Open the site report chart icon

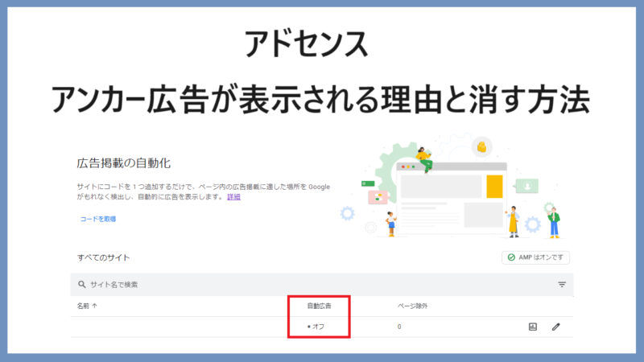pos(533,327)
